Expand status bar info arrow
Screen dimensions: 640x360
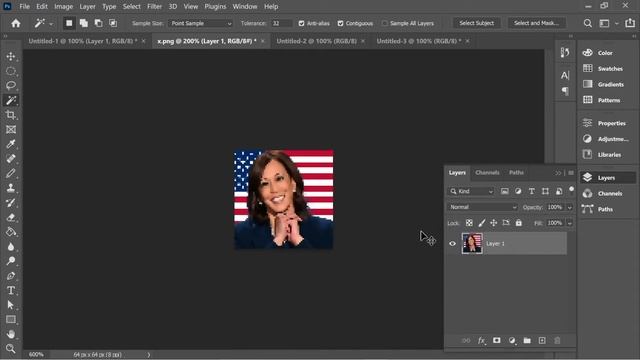coord(149,355)
